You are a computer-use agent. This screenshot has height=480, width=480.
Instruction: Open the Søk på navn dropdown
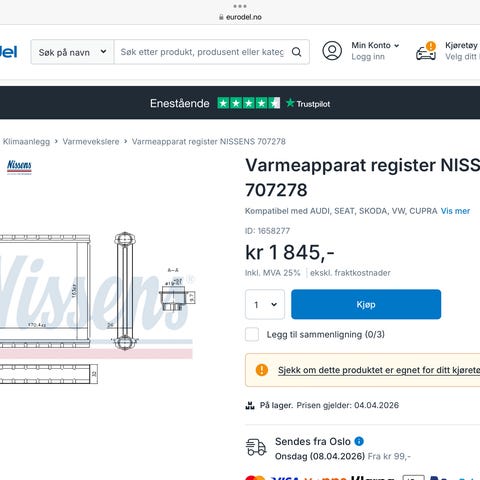coord(72,52)
